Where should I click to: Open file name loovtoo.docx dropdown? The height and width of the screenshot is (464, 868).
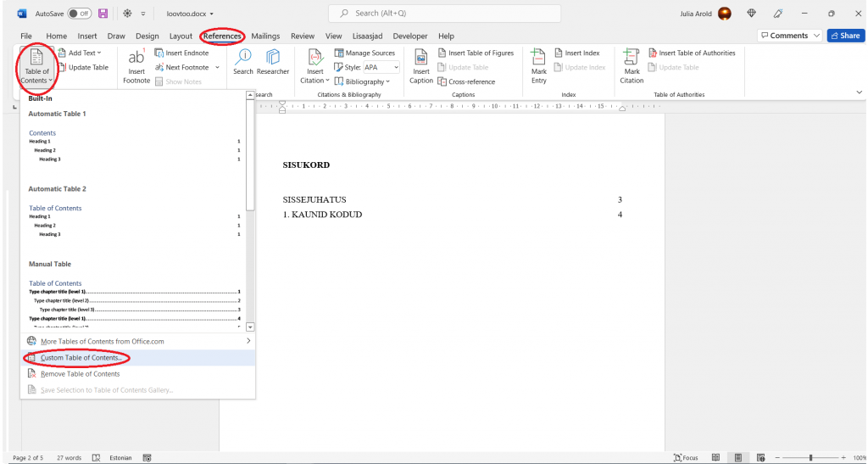coord(190,14)
